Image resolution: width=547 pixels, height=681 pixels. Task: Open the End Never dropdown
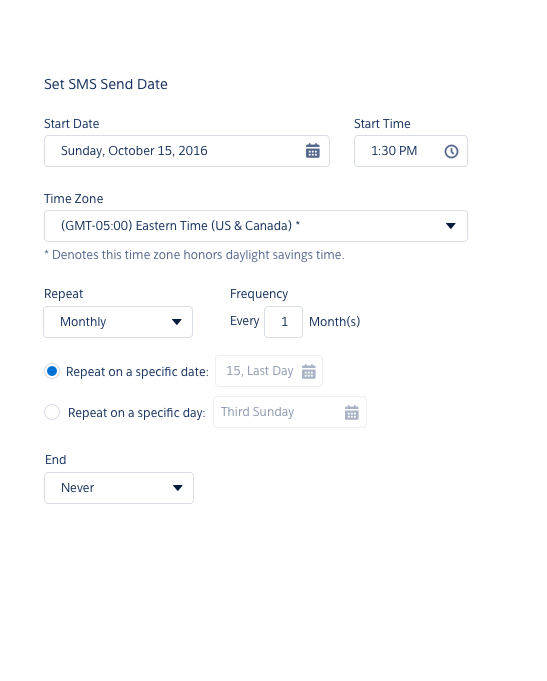(119, 488)
